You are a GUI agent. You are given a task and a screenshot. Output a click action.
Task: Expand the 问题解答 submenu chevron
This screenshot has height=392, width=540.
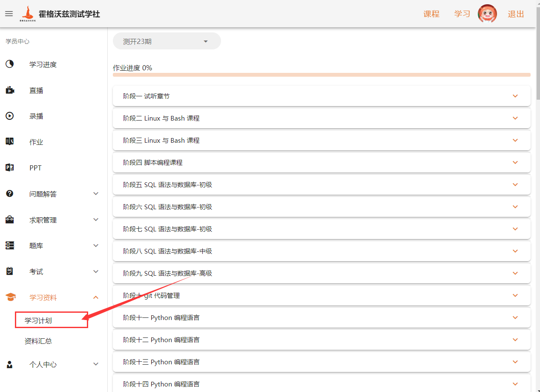click(96, 193)
